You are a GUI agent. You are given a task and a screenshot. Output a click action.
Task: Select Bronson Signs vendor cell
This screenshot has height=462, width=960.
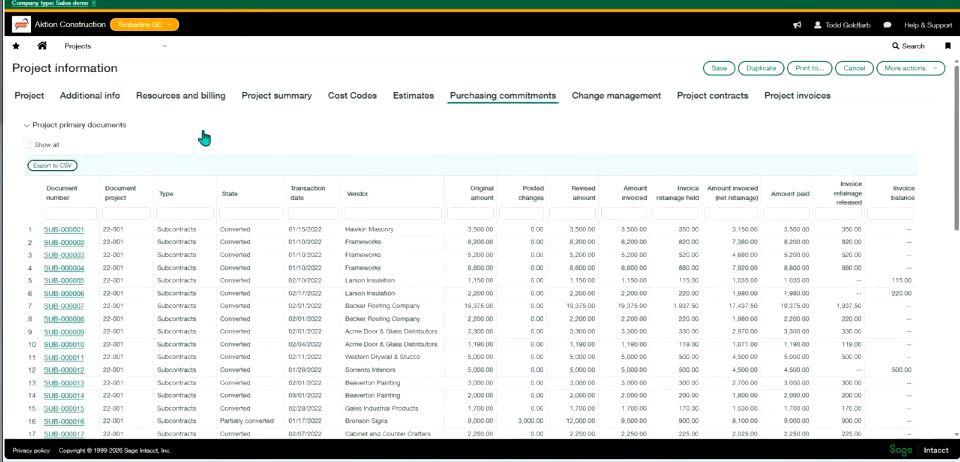pos(367,421)
